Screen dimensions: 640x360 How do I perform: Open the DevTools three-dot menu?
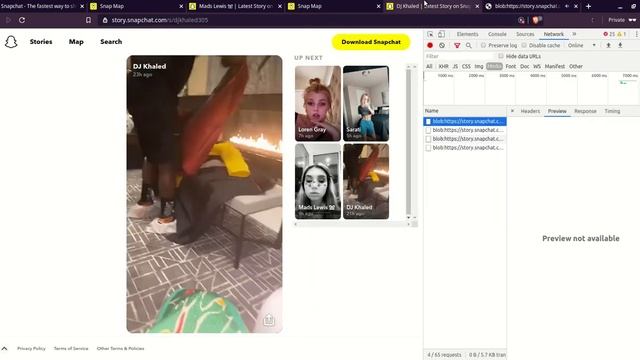[x=636, y=34]
